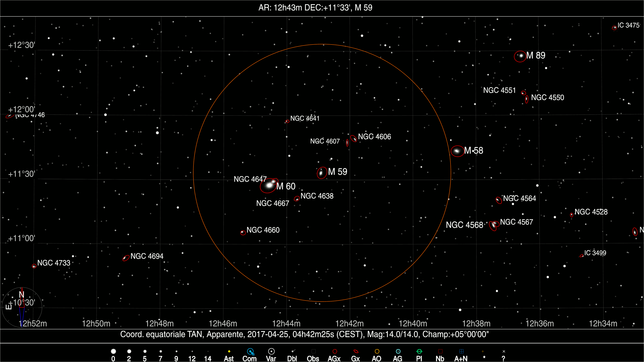Click the galaxy (Gx) legend ellipse icon
The image size is (644, 362).
(356, 351)
